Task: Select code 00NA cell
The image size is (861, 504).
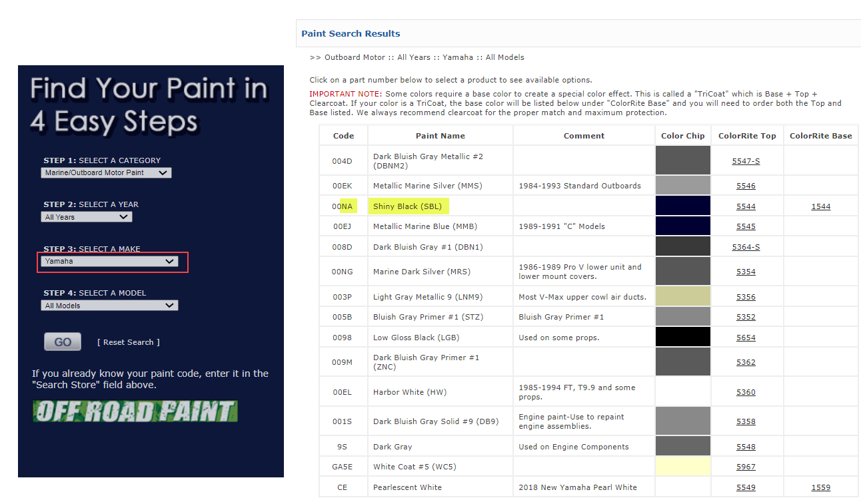Action: pos(343,206)
